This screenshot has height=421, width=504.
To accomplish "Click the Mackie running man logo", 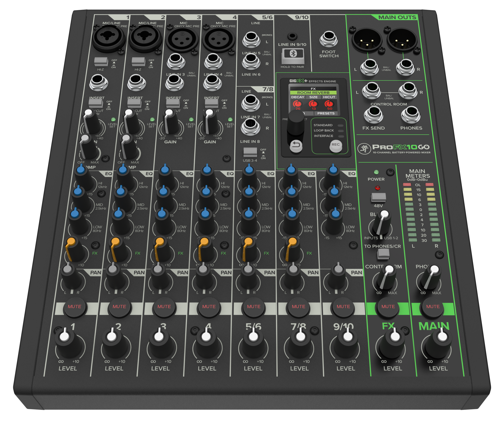I will (x=364, y=149).
